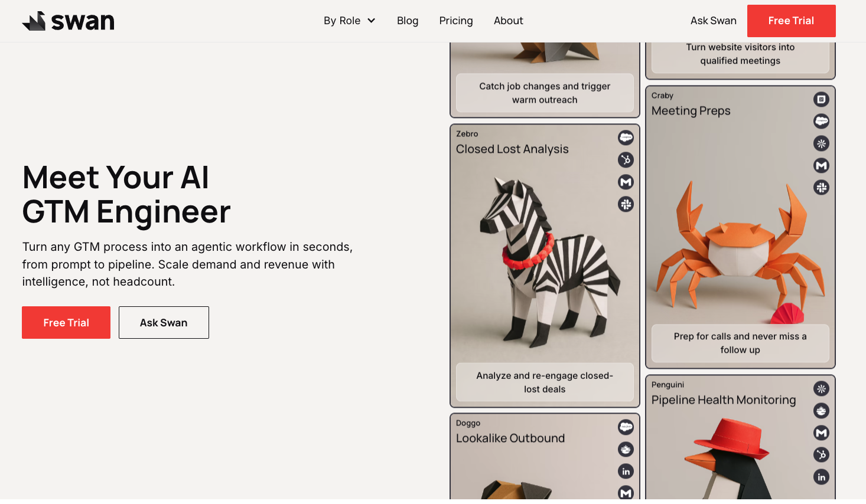Click the HubSpot icon on Zebro card
Viewport: 866px width, 504px height.
tap(626, 160)
